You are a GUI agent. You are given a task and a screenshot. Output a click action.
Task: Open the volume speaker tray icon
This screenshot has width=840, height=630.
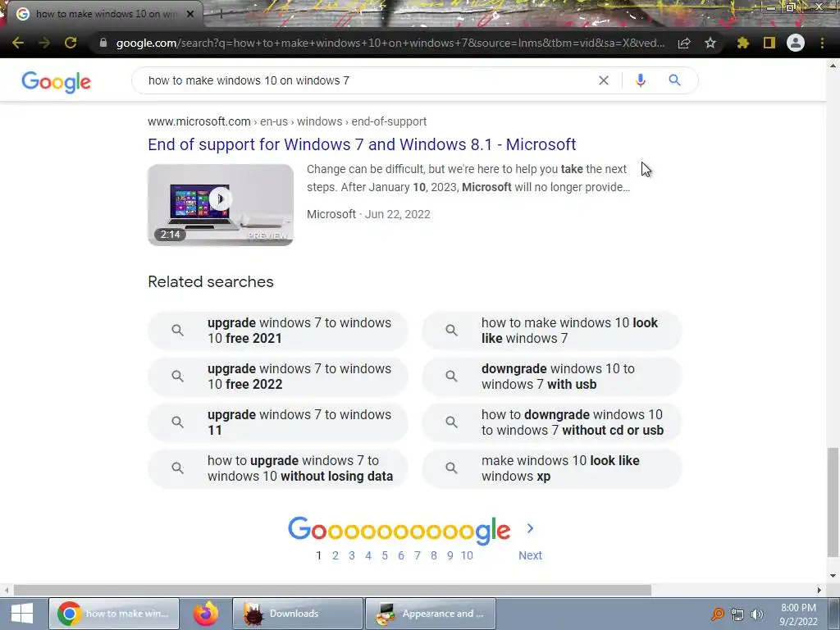[x=756, y=614]
